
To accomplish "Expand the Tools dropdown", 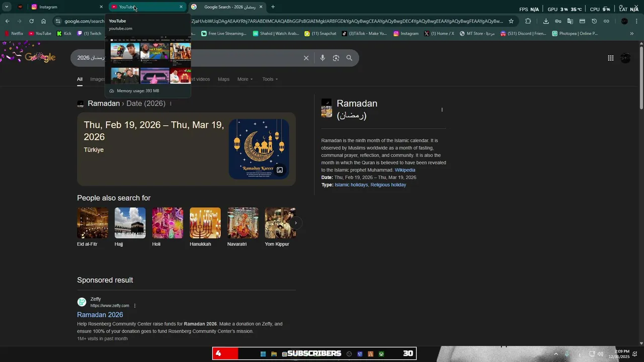I will click(270, 79).
